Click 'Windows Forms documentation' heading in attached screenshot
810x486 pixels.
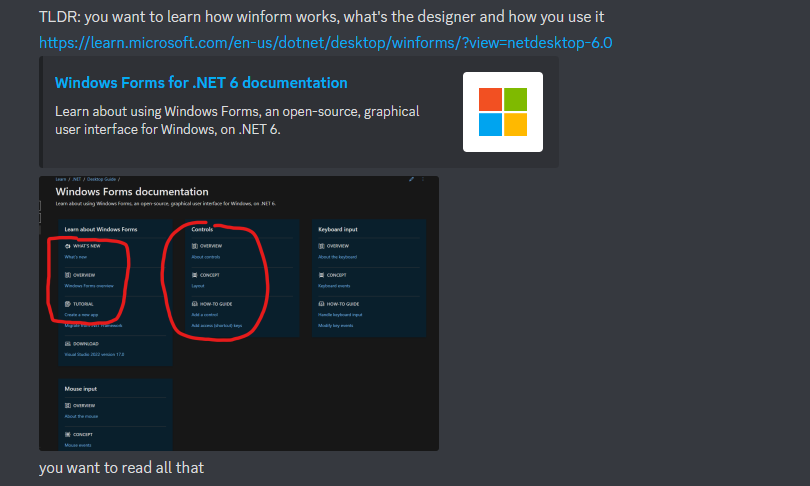click(x=132, y=192)
